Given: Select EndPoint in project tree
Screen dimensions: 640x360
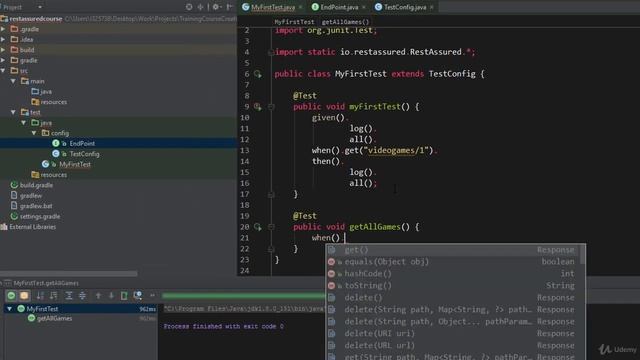Looking at the screenshot, I should point(82,144).
